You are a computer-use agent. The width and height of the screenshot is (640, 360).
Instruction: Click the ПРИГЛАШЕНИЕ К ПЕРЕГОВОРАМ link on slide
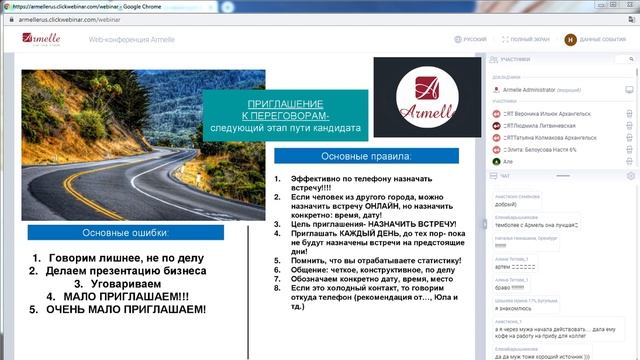[285, 110]
